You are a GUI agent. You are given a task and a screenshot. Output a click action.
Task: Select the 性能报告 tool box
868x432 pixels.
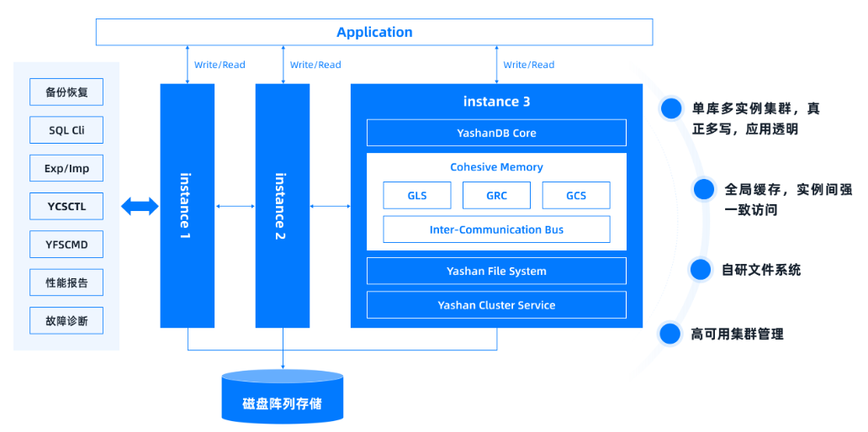(66, 282)
